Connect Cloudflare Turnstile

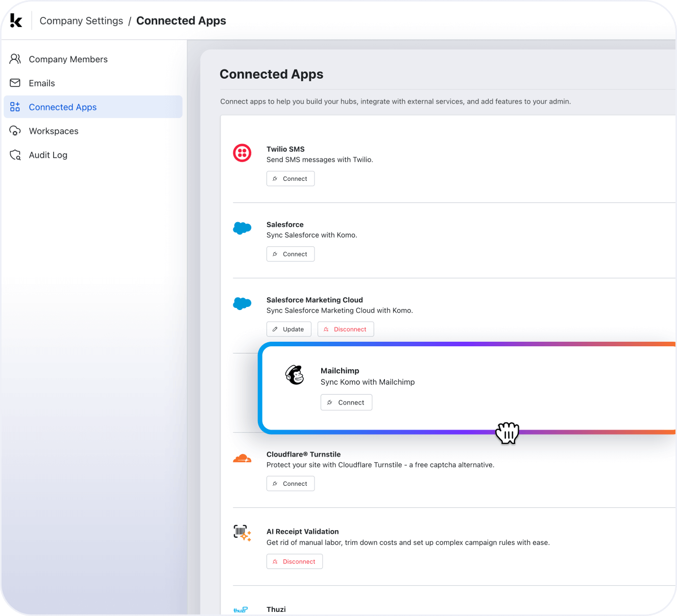point(291,484)
